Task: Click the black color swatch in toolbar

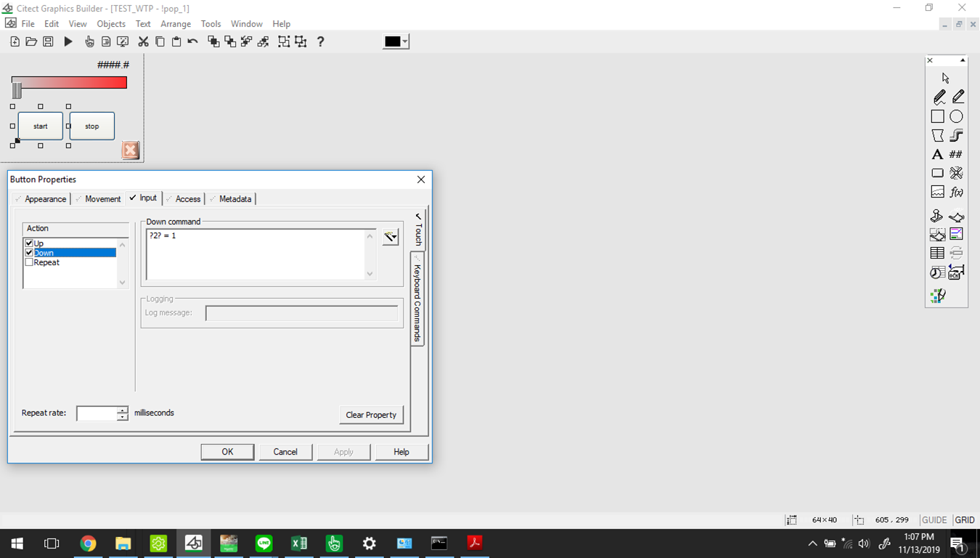Action: coord(392,41)
